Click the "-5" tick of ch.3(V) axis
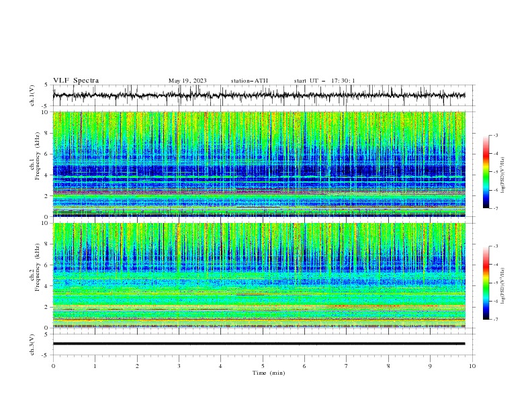The height and width of the screenshot is (411, 532). (x=46, y=355)
